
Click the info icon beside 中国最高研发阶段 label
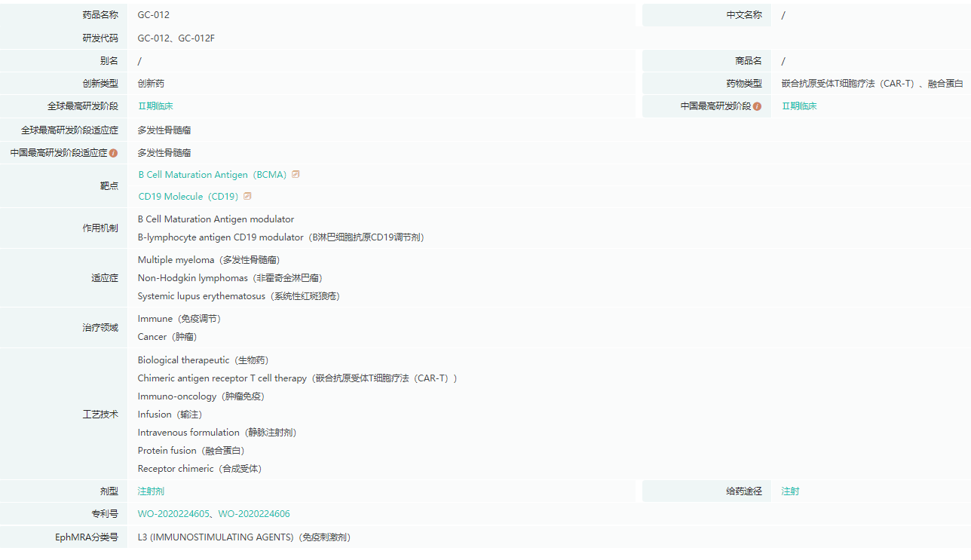(757, 106)
